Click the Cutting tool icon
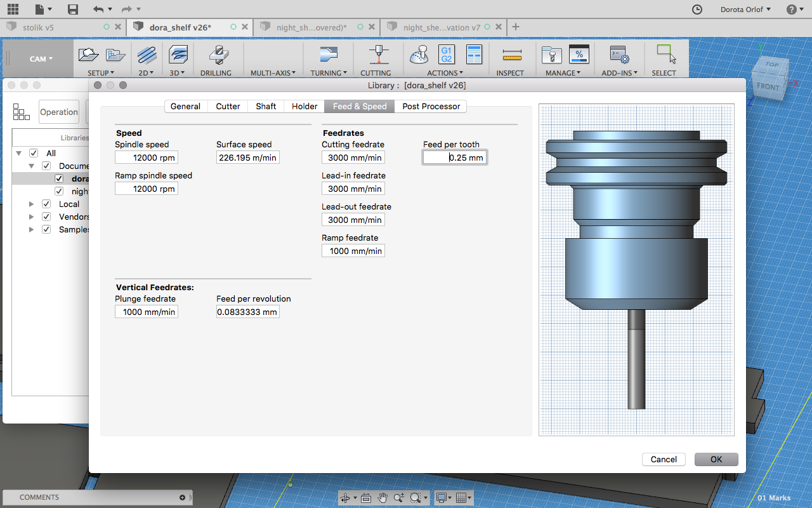 (x=379, y=55)
